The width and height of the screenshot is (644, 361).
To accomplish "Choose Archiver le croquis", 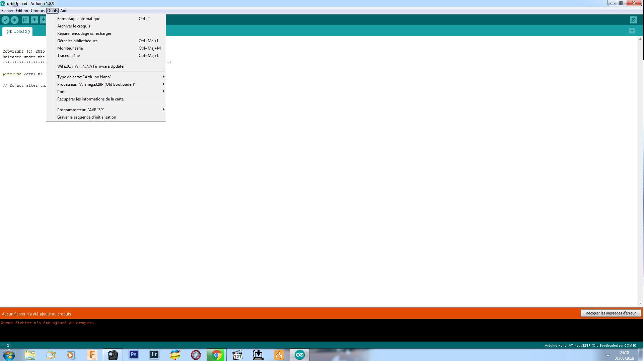I will (x=106, y=26).
